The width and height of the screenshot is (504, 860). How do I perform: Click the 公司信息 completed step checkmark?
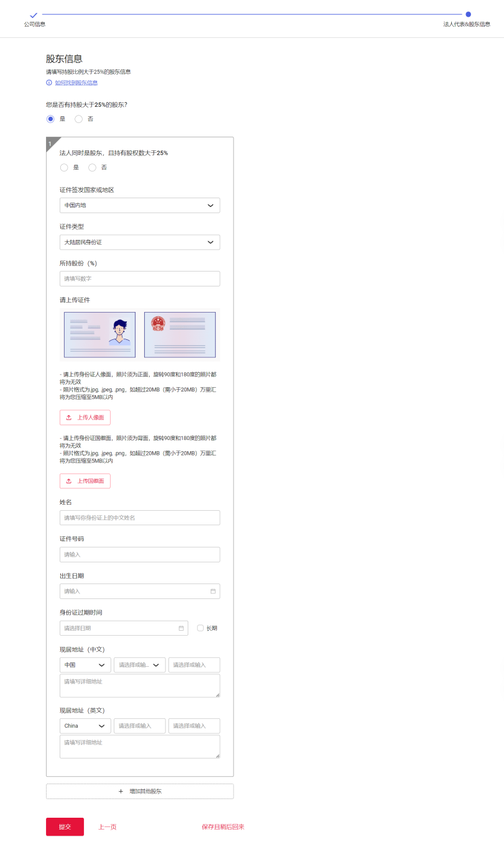click(x=34, y=14)
